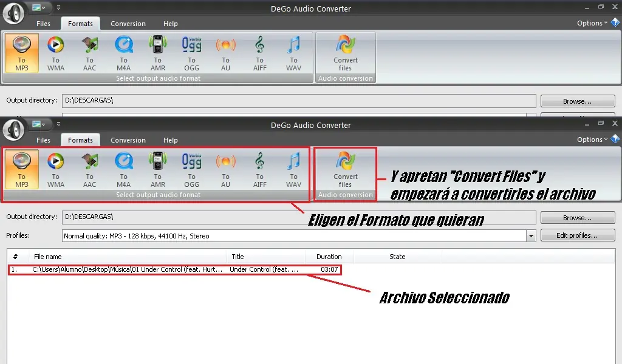
Task: Open the blue help diamond icon in lower window
Action: coord(615,139)
